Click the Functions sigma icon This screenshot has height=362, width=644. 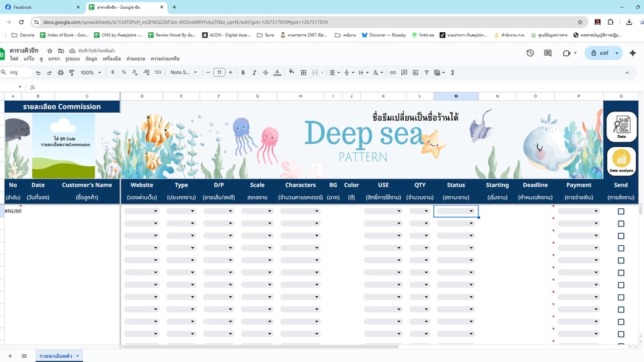click(452, 73)
